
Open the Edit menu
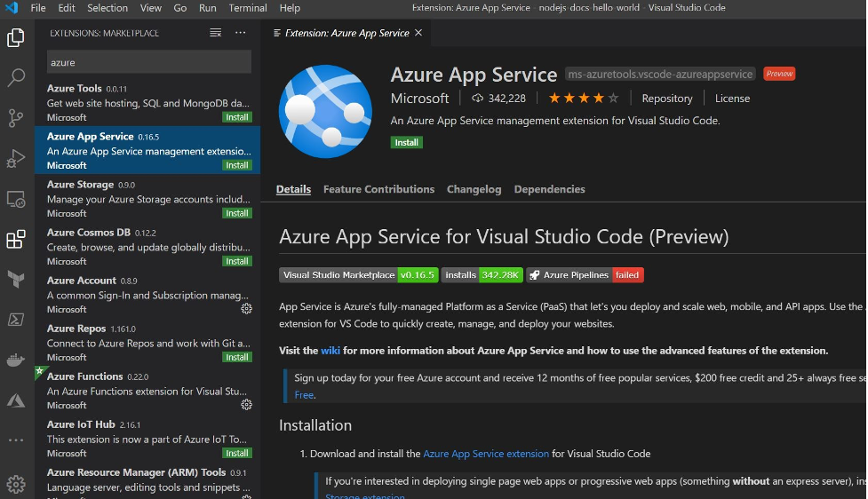click(x=67, y=8)
